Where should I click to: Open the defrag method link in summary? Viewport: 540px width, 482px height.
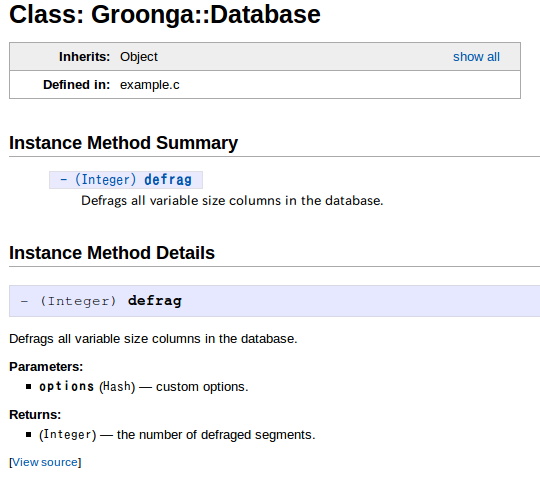click(168, 180)
